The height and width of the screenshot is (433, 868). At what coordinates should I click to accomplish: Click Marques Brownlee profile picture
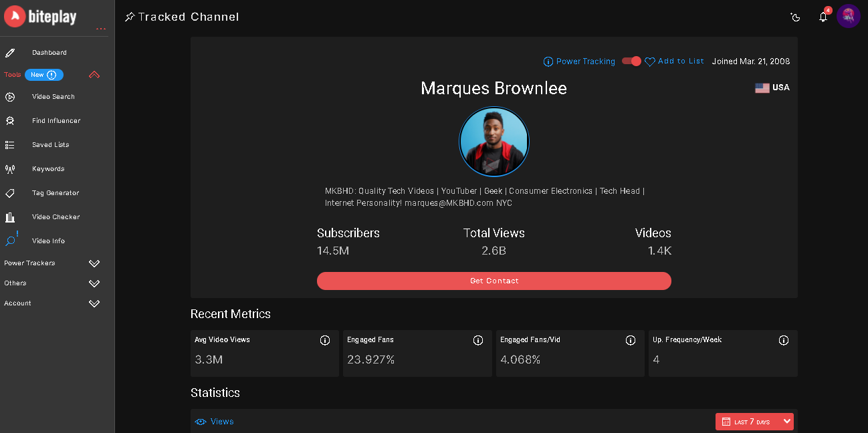tap(494, 142)
